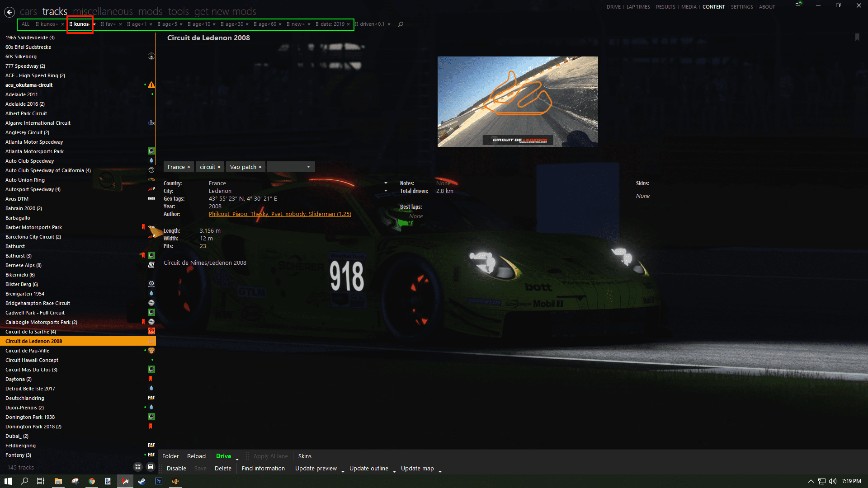Click the Disable button
The height and width of the screenshot is (488, 868).
(176, 468)
